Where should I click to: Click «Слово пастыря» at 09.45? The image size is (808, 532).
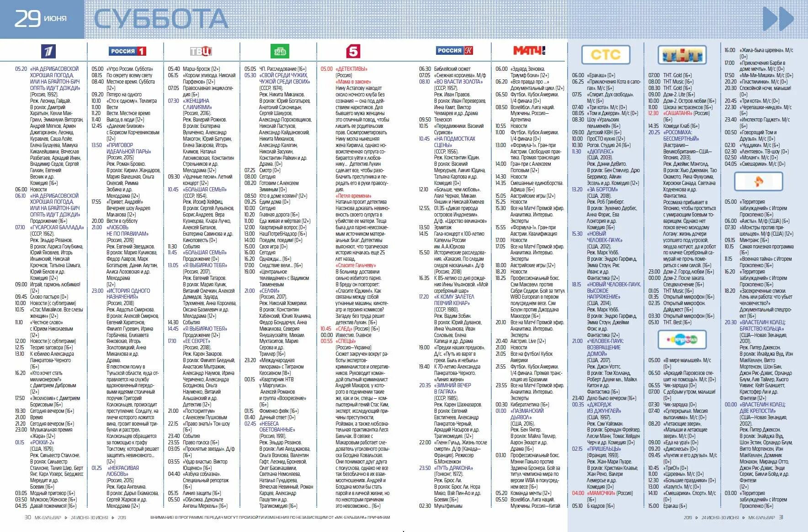(49, 297)
